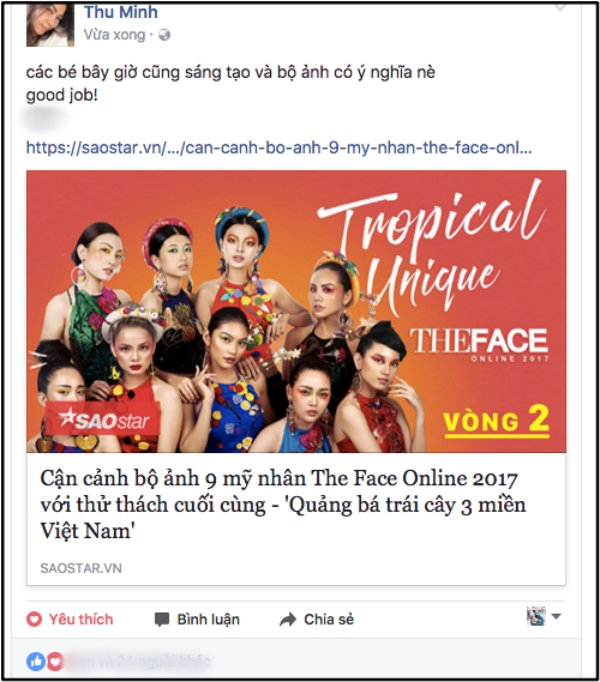The image size is (600, 682).
Task: Open Thu Minh's profile picture
Action: coord(50,24)
